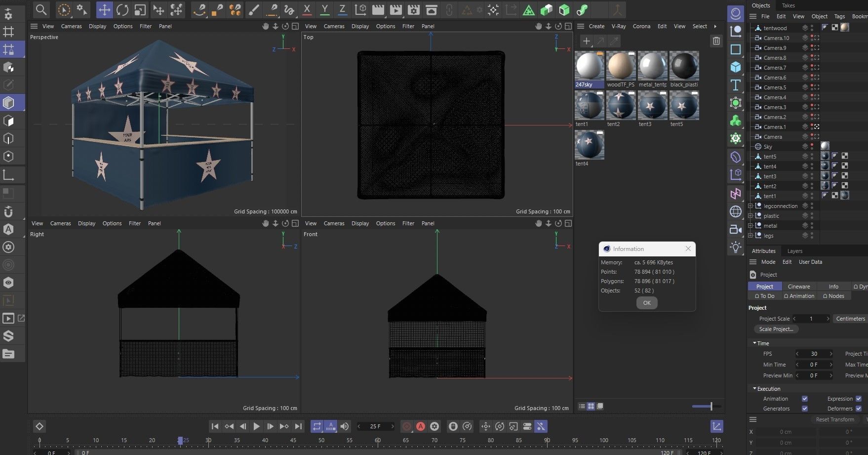Go to end of animation
Viewport: 868px width, 455px height.
[x=298, y=426]
